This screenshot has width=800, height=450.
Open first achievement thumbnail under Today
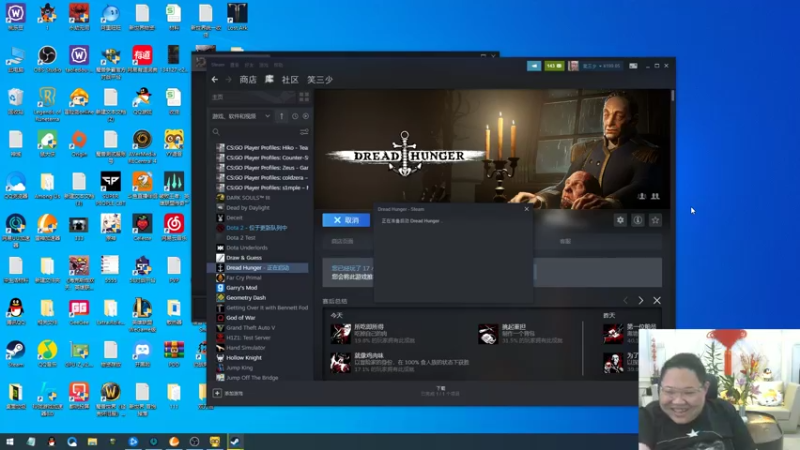point(340,334)
